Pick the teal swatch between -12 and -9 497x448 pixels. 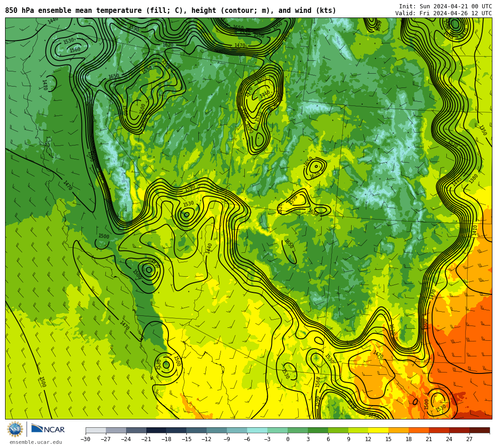(217, 430)
